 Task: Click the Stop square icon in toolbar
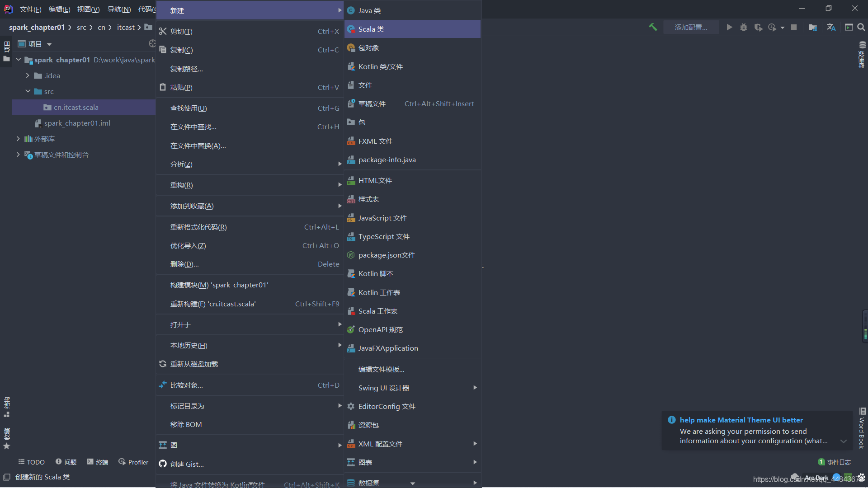coord(794,27)
